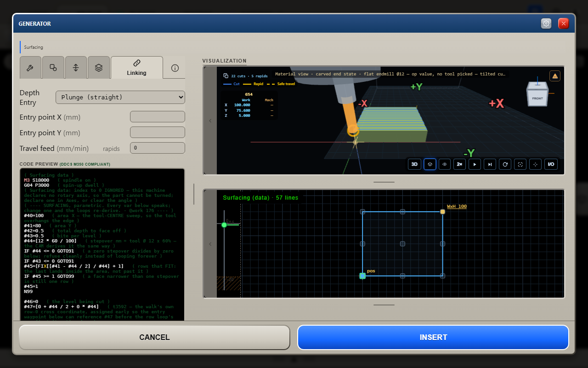
Task: Toggle the eye visibility button
Action: pos(445,164)
